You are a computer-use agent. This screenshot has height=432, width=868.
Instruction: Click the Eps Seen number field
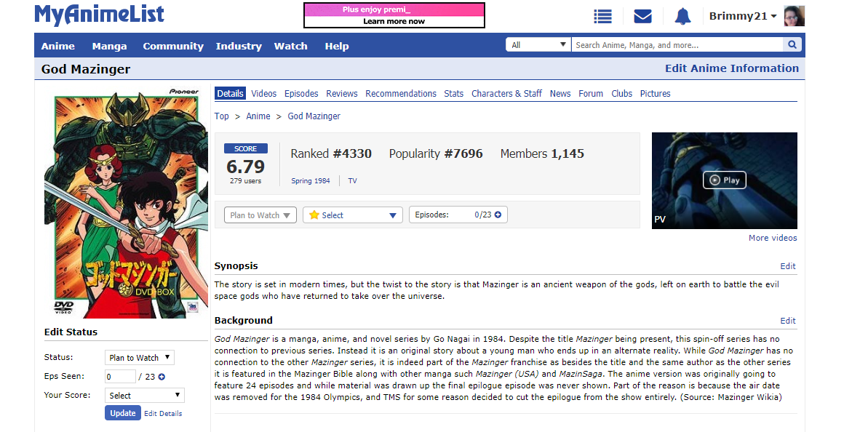pyautogui.click(x=120, y=377)
